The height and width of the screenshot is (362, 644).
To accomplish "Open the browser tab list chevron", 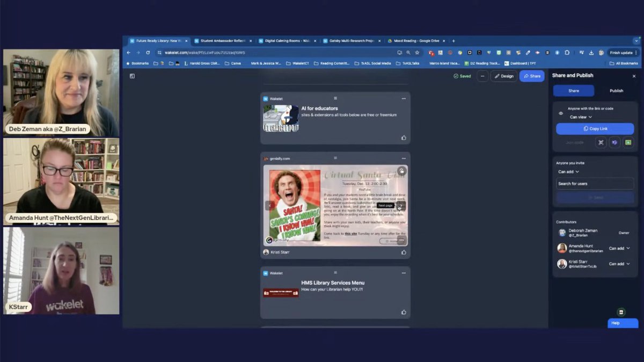I will (636, 41).
